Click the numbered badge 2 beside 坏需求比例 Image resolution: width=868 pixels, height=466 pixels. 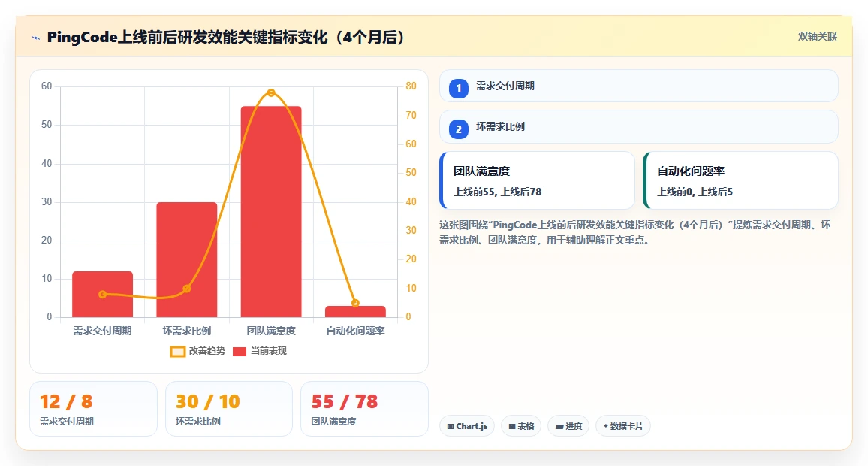[x=458, y=129]
